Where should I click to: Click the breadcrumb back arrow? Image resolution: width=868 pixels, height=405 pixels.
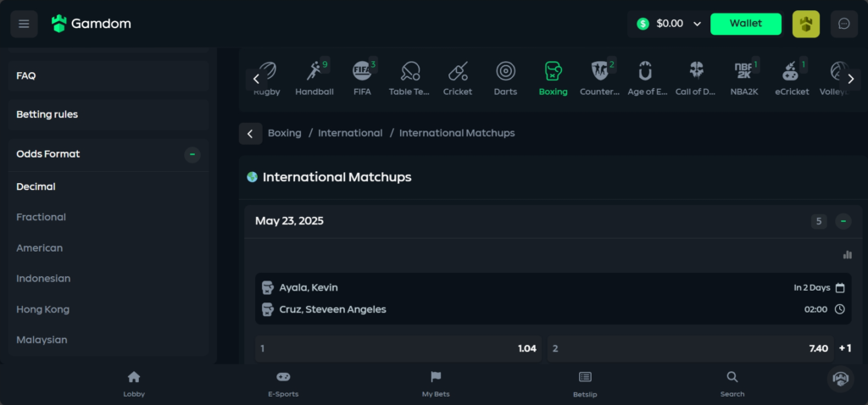(x=250, y=133)
